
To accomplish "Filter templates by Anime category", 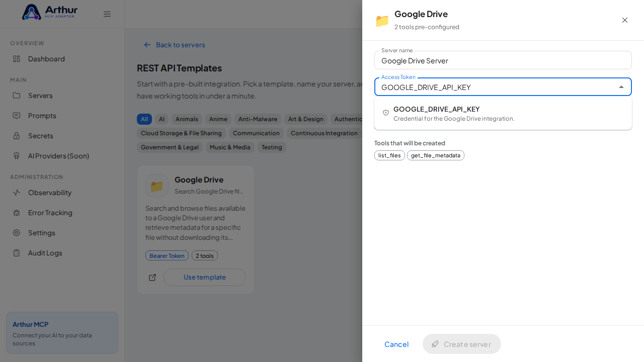I will tap(218, 119).
